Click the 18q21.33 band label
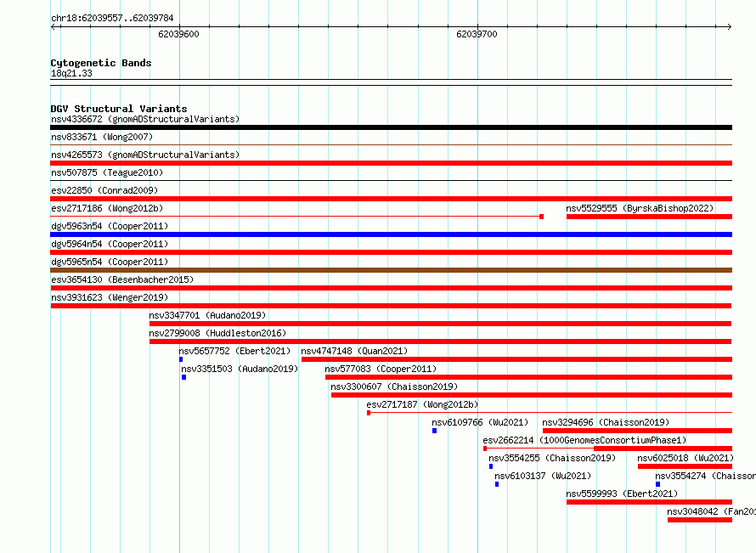This screenshot has width=756, height=553. click(71, 73)
